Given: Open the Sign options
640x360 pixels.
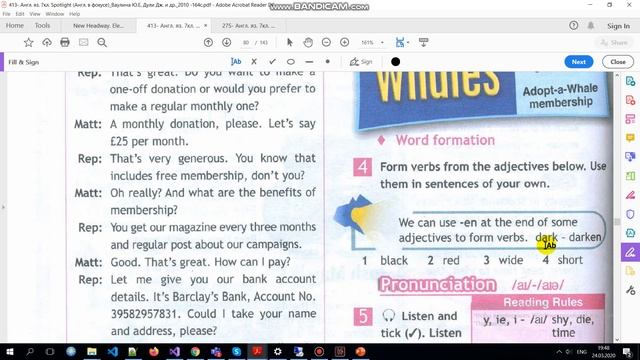Looking at the screenshot, I should 361,62.
